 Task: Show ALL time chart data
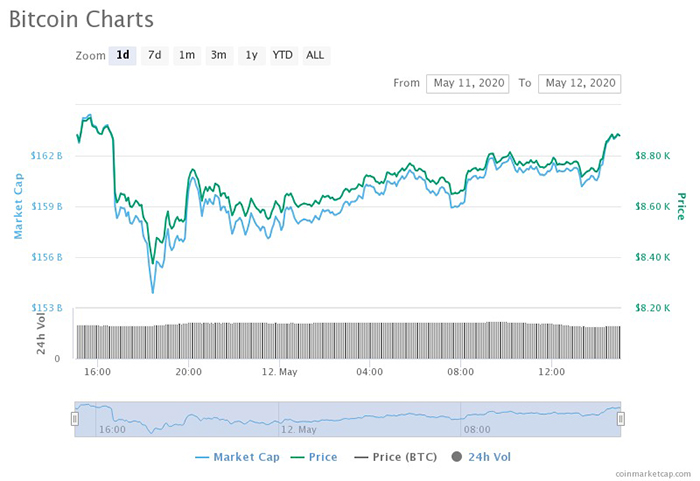click(315, 55)
